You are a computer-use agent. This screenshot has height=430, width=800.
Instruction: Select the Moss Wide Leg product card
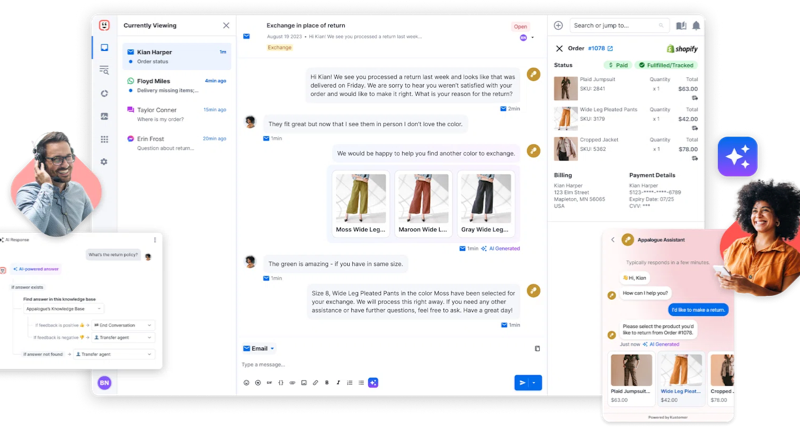click(361, 204)
